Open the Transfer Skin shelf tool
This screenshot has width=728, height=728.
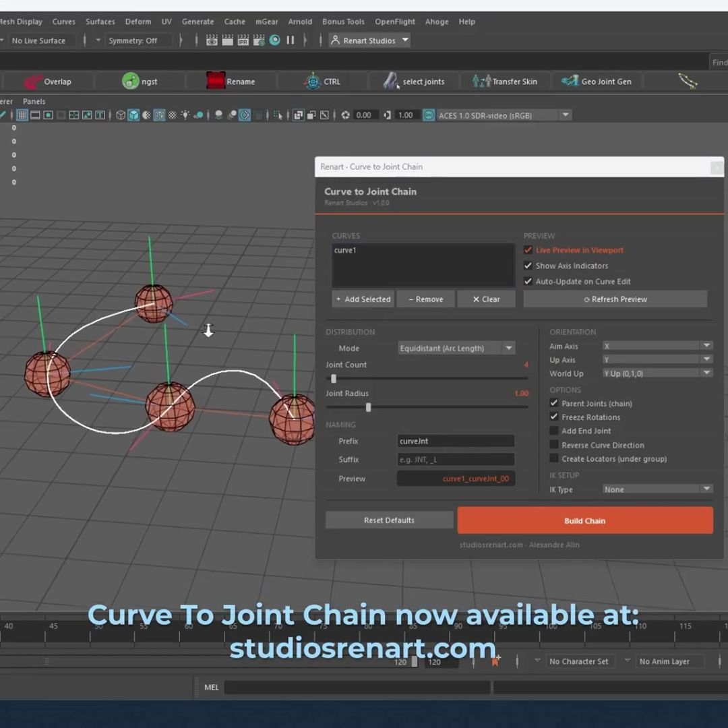[x=505, y=82]
